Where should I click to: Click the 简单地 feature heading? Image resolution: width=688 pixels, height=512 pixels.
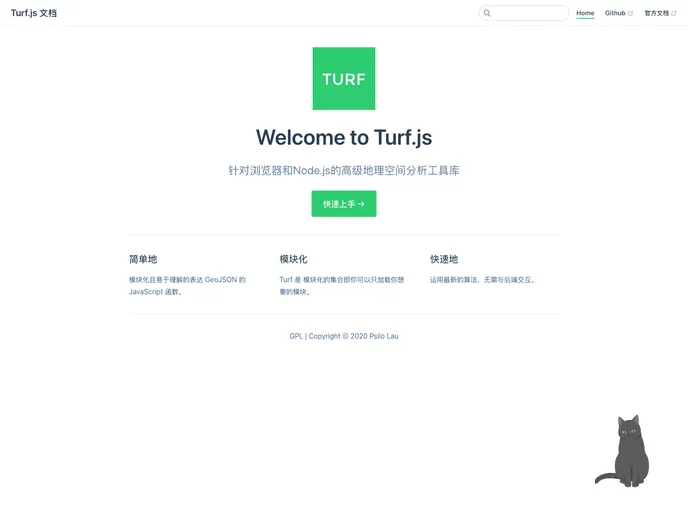click(143, 259)
